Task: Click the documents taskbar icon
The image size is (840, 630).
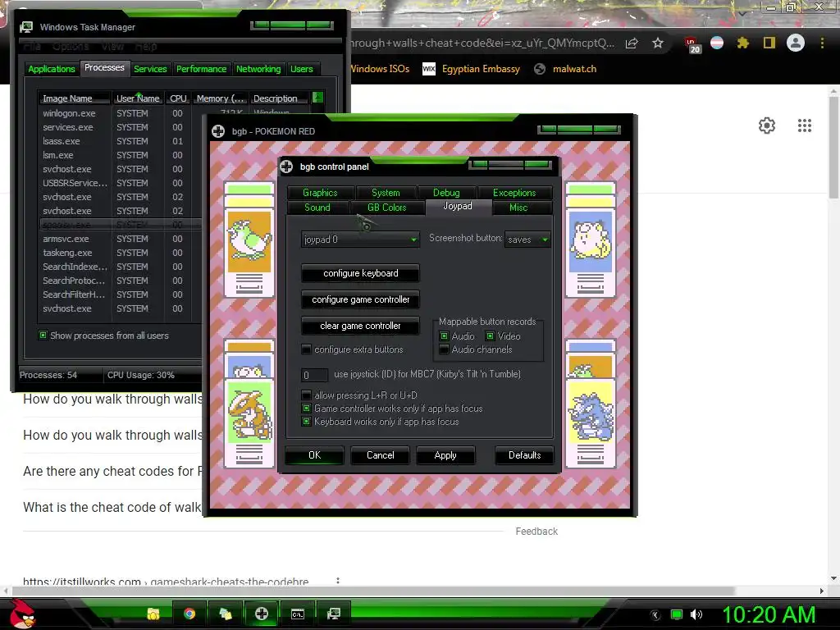Action: point(226,614)
